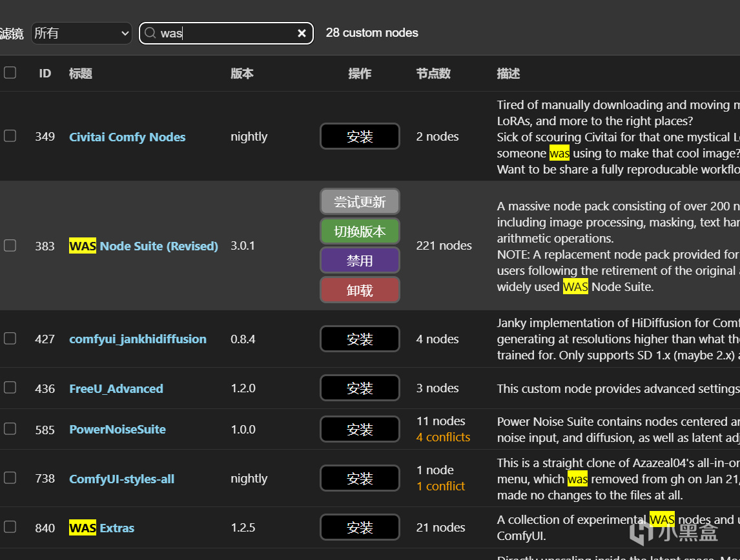Click ID 585 cell
740x560 pixels.
click(45, 430)
